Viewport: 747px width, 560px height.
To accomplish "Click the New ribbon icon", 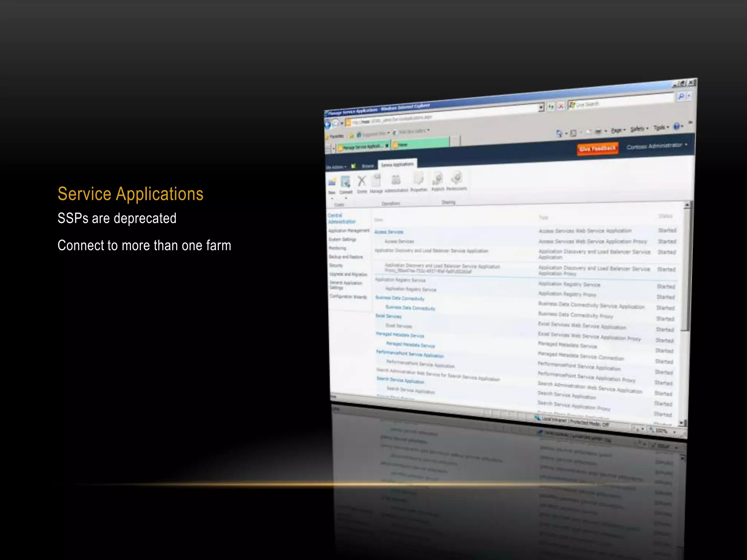I will (332, 182).
